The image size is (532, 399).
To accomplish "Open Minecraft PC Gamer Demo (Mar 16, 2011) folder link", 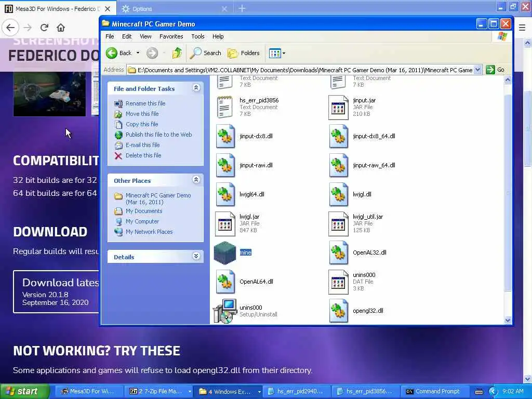I will pyautogui.click(x=158, y=199).
